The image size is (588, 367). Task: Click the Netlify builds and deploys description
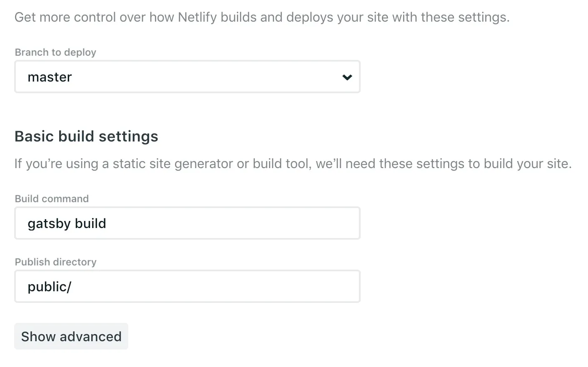[262, 17]
